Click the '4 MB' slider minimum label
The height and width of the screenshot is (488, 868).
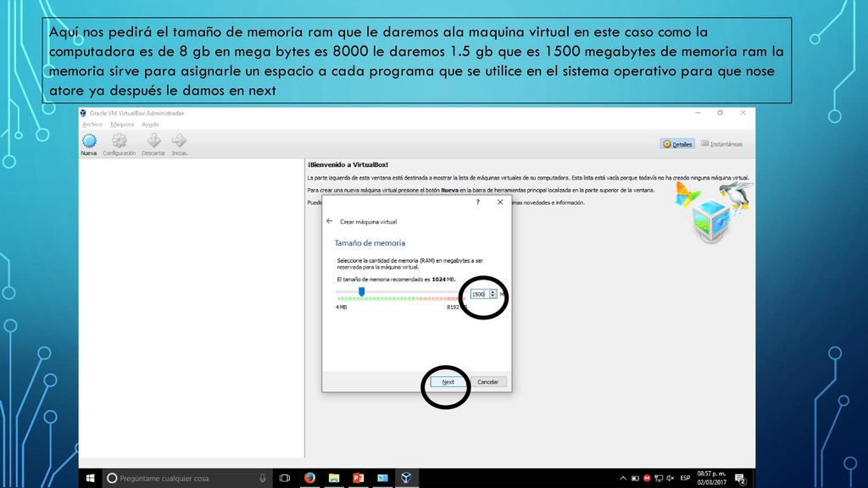click(341, 307)
